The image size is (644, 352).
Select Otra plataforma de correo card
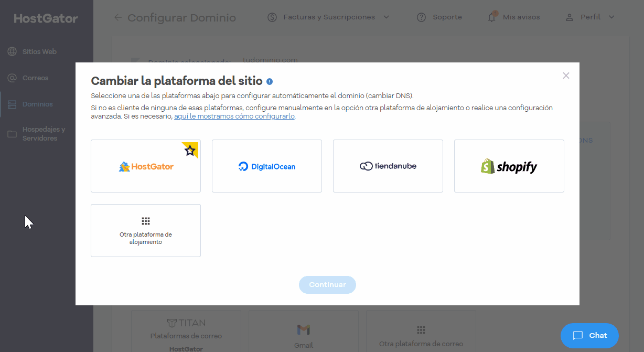pyautogui.click(x=421, y=330)
